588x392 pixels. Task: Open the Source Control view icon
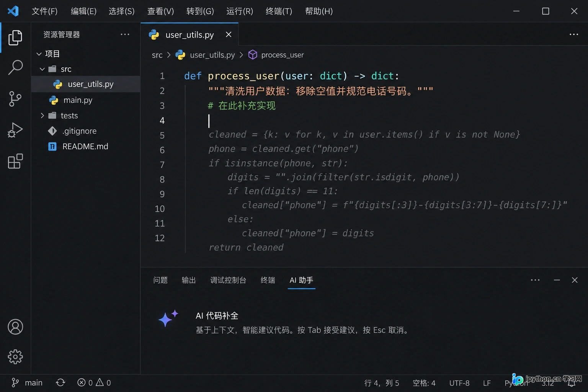pos(15,99)
